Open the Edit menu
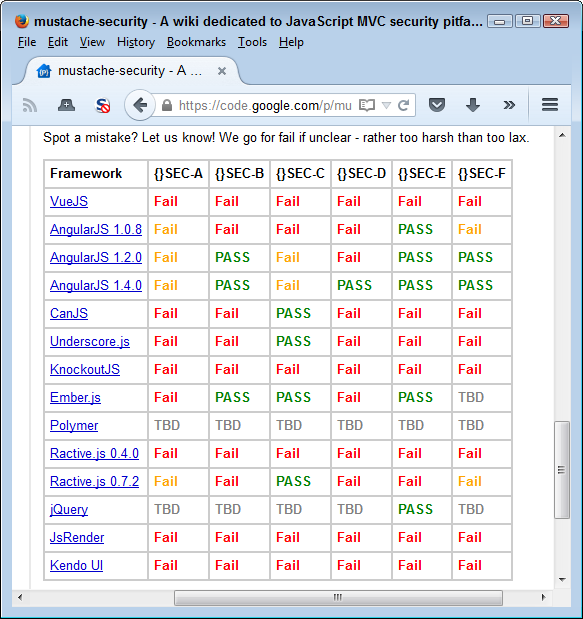 coord(58,42)
